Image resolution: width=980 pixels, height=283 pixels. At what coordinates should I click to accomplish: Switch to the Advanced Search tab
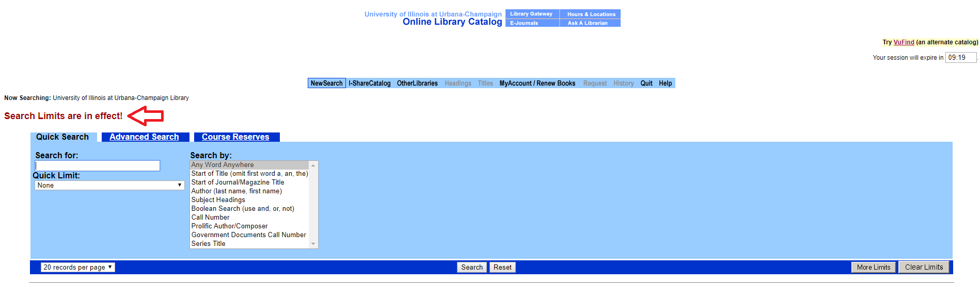click(144, 137)
